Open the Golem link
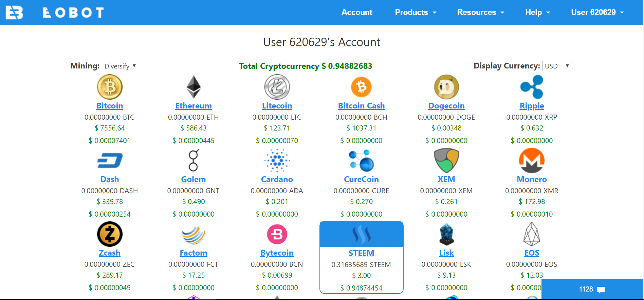This screenshot has height=300, width=644. 194,179
